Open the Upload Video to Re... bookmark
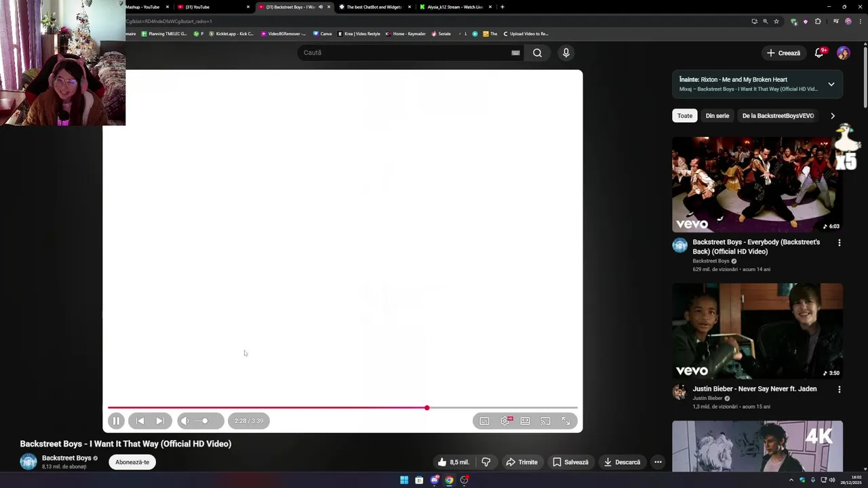The image size is (868, 488). tap(526, 34)
